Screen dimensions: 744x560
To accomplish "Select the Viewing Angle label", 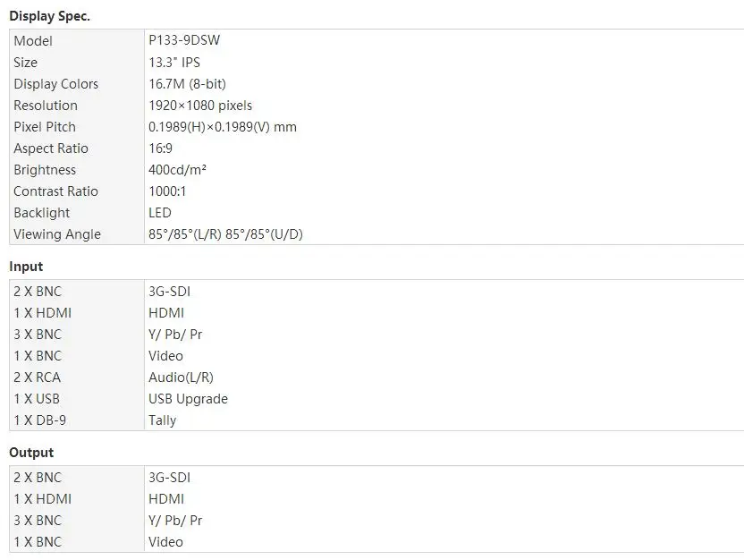I will (x=57, y=234).
